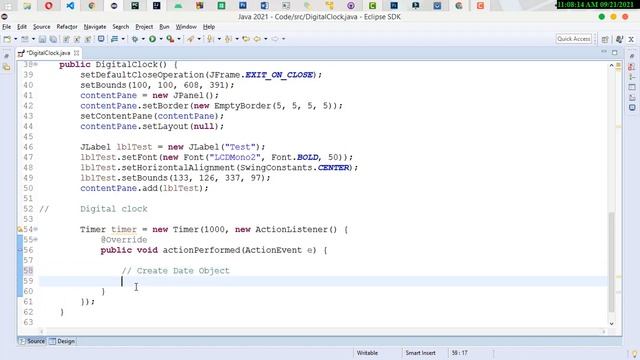
Task: Open the Search menu
Action: click(120, 27)
